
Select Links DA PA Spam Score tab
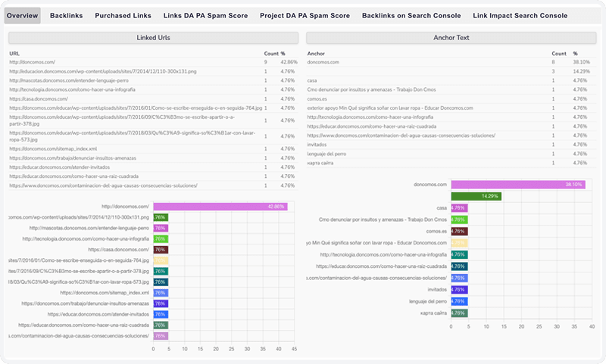(205, 16)
